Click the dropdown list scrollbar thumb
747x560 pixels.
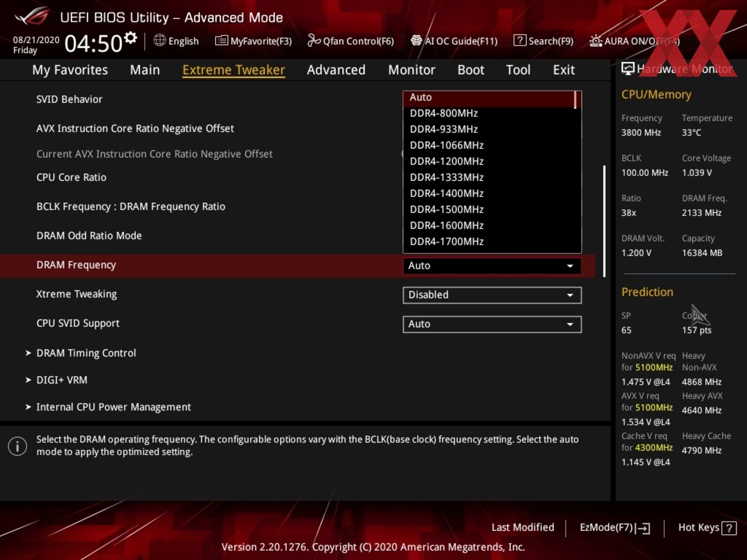pyautogui.click(x=575, y=100)
